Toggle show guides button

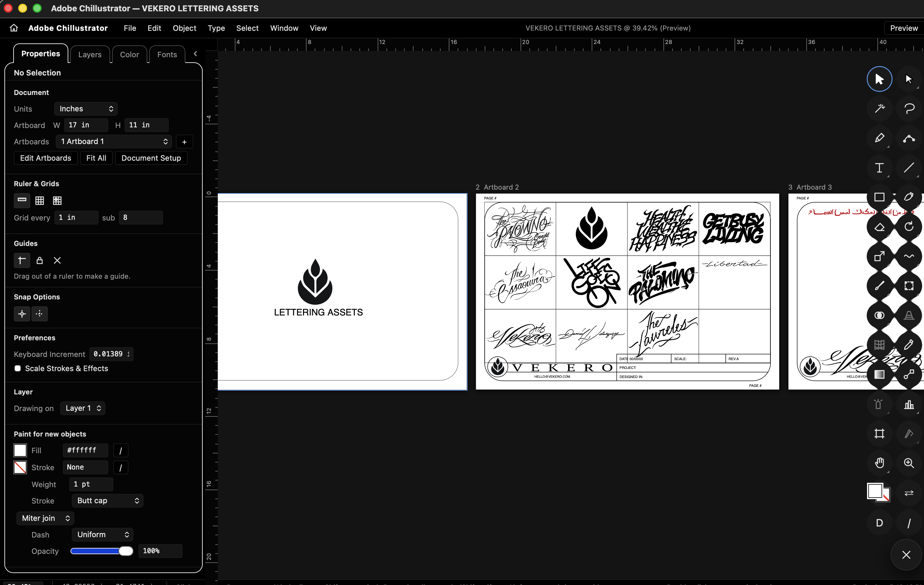pyautogui.click(x=22, y=260)
